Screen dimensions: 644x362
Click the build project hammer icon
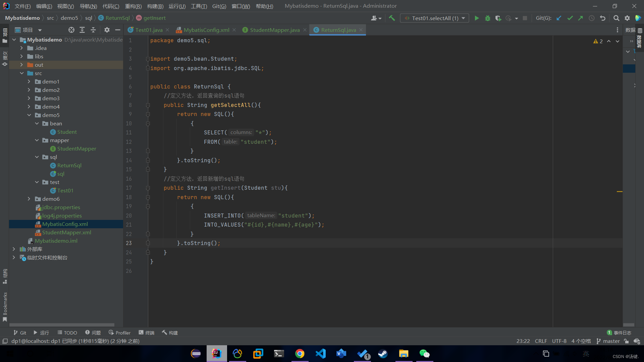coord(392,18)
